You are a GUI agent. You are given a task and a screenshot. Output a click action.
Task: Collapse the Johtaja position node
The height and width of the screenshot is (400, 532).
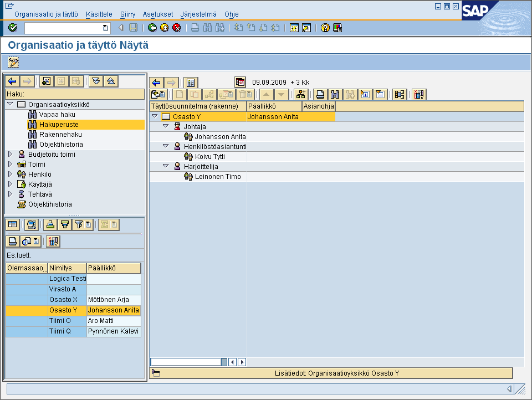166,126
